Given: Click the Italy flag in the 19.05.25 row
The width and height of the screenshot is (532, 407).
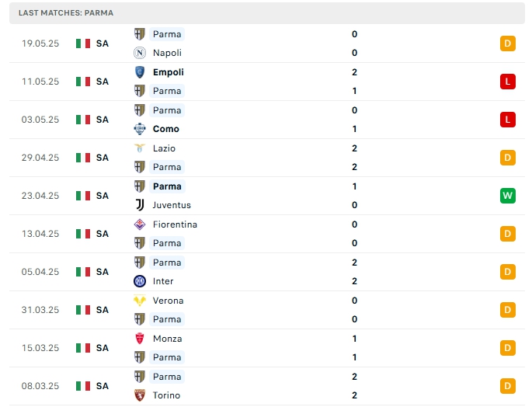Looking at the screenshot, I should pyautogui.click(x=83, y=43).
